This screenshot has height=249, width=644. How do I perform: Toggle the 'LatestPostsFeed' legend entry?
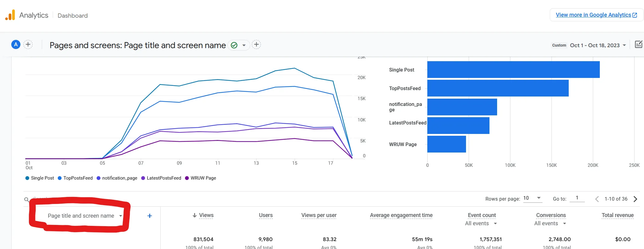pos(161,178)
